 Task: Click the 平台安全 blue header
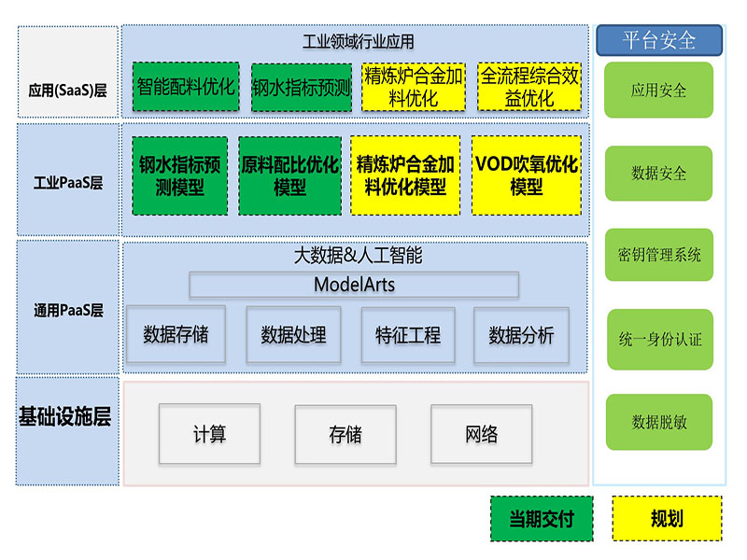(x=659, y=40)
